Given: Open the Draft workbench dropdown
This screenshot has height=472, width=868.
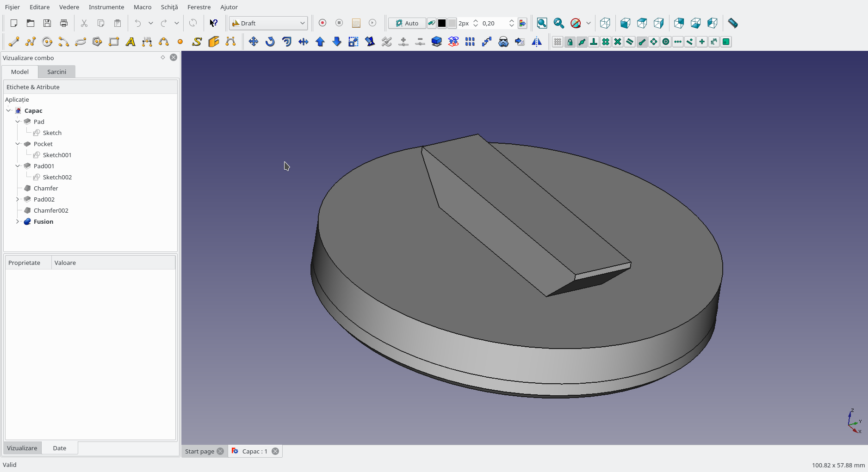Looking at the screenshot, I should (268, 23).
